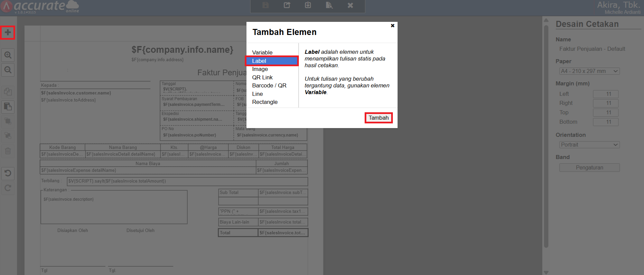Close the designer using toolbar X icon
This screenshot has height=275, width=644.
[350, 5]
